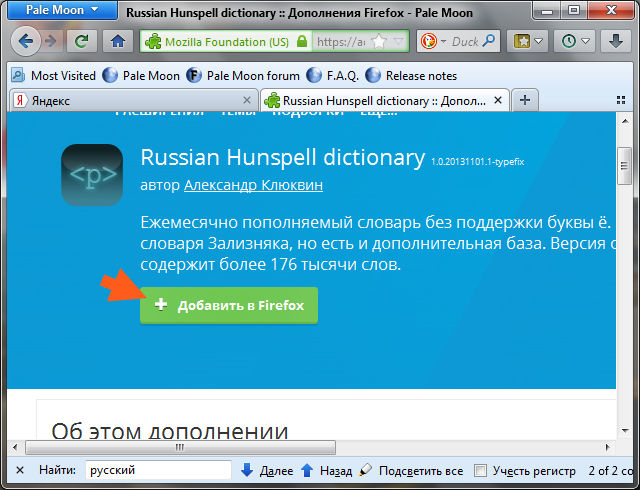Open the address bar history dropdown arrow
The width and height of the screenshot is (640, 490).
click(x=398, y=41)
